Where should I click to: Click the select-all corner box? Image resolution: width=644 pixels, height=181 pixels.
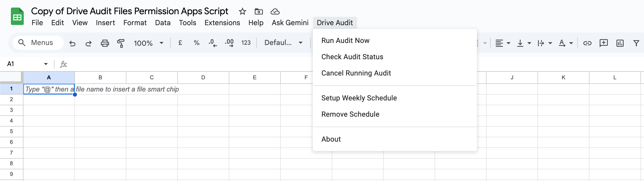(x=11, y=77)
